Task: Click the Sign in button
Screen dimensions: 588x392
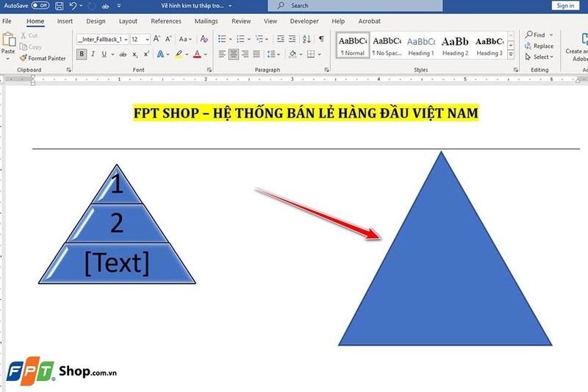Action: point(565,6)
